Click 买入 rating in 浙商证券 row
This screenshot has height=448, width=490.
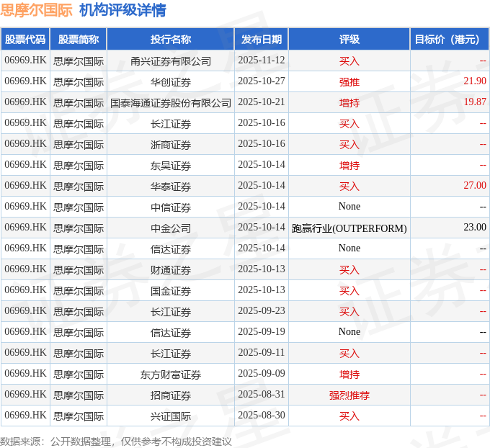[x=349, y=145]
